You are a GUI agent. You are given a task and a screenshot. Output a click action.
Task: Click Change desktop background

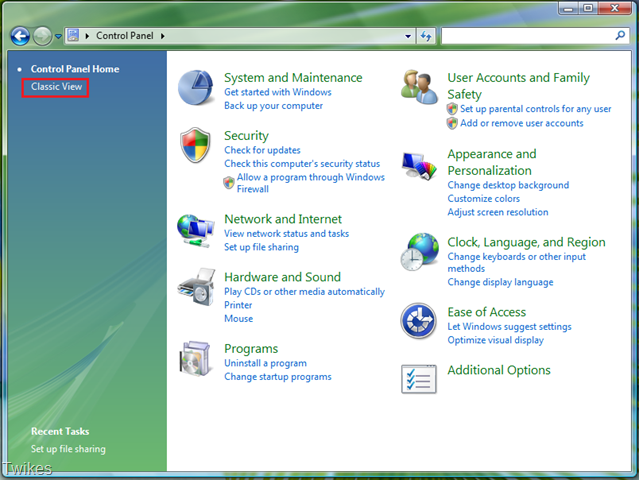point(508,185)
